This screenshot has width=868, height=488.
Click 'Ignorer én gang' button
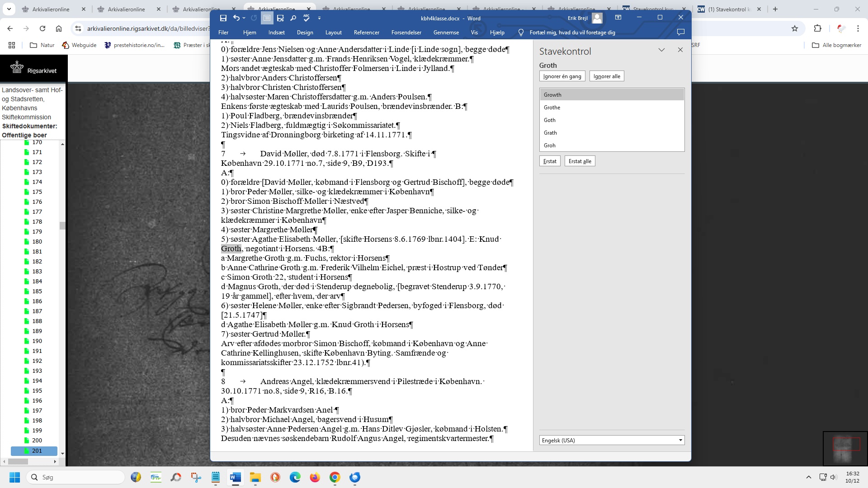(x=562, y=76)
